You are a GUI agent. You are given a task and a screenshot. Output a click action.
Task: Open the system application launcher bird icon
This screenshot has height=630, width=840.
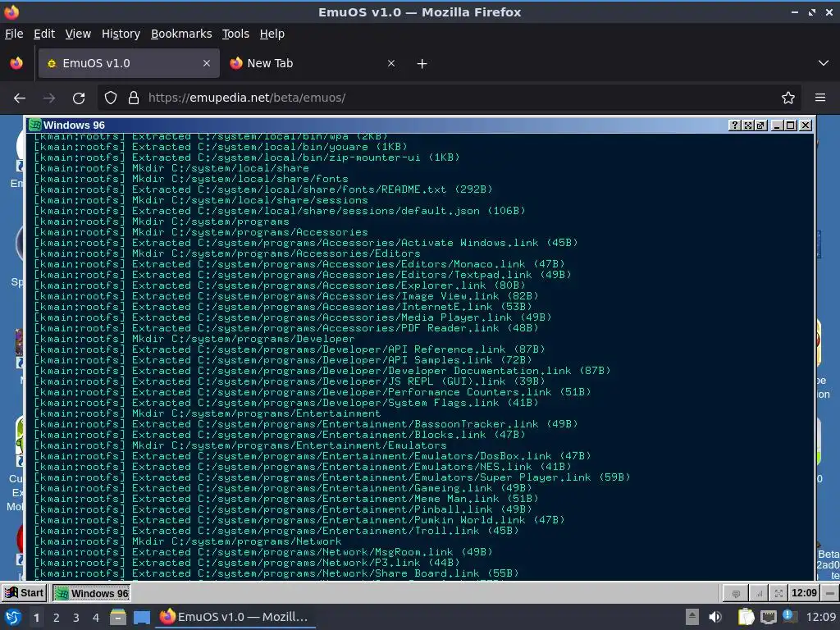(12, 617)
